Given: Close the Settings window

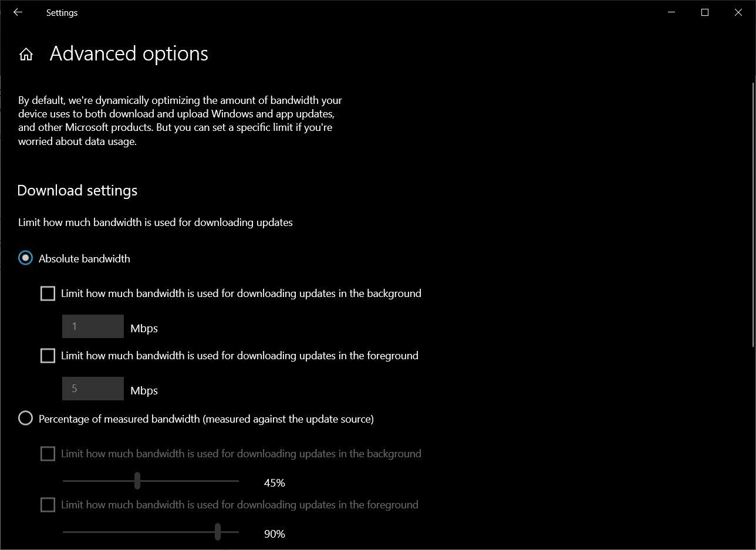Looking at the screenshot, I should [738, 12].
